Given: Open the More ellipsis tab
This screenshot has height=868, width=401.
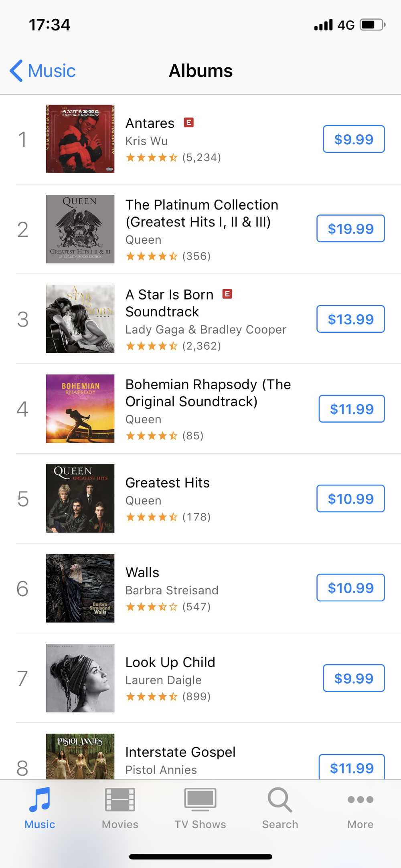Looking at the screenshot, I should click(x=360, y=800).
